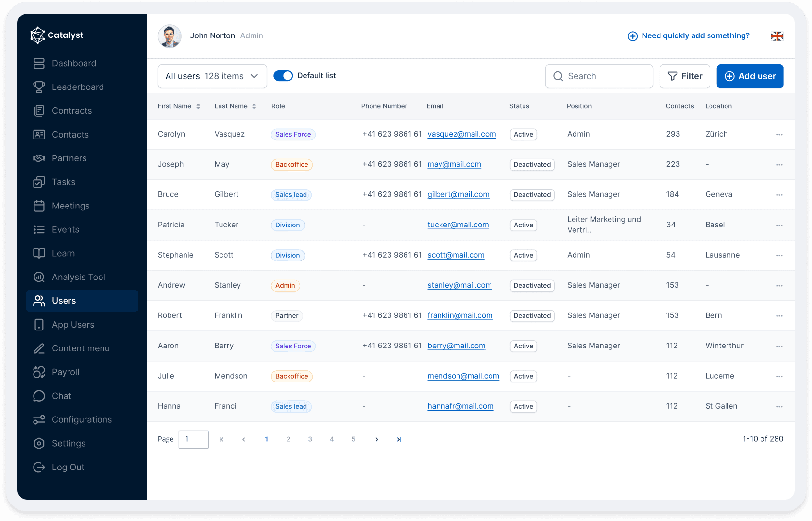This screenshot has width=812, height=521.
Task: Open the Analysis Tool icon
Action: pyautogui.click(x=39, y=277)
